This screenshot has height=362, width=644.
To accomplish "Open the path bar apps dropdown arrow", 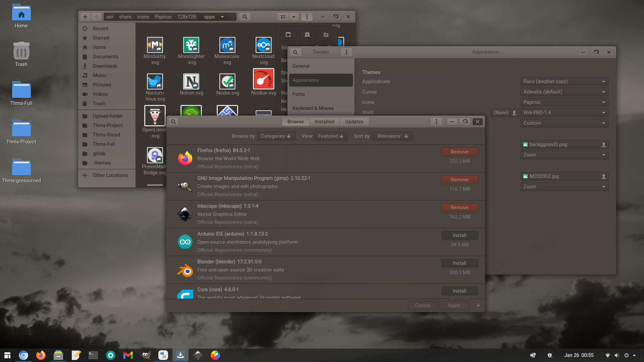I will [x=222, y=17].
